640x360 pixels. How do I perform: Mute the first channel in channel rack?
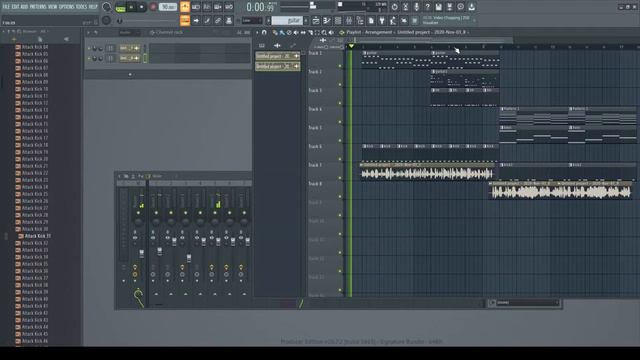[89, 48]
